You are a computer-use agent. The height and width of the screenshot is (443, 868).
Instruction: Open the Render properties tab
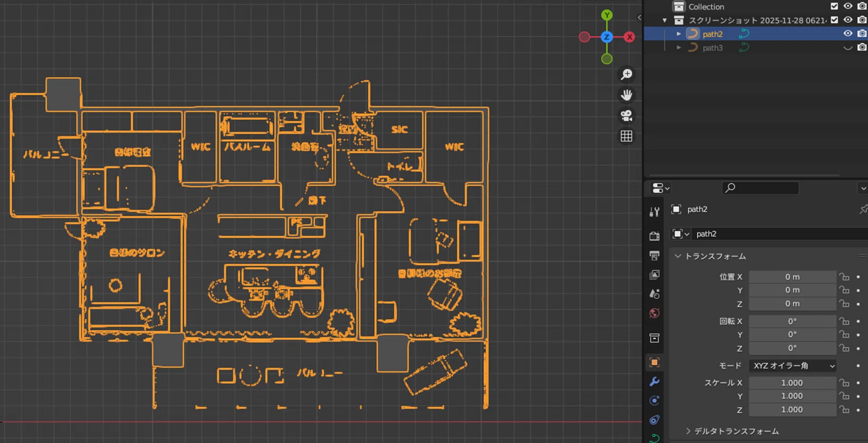pyautogui.click(x=655, y=236)
